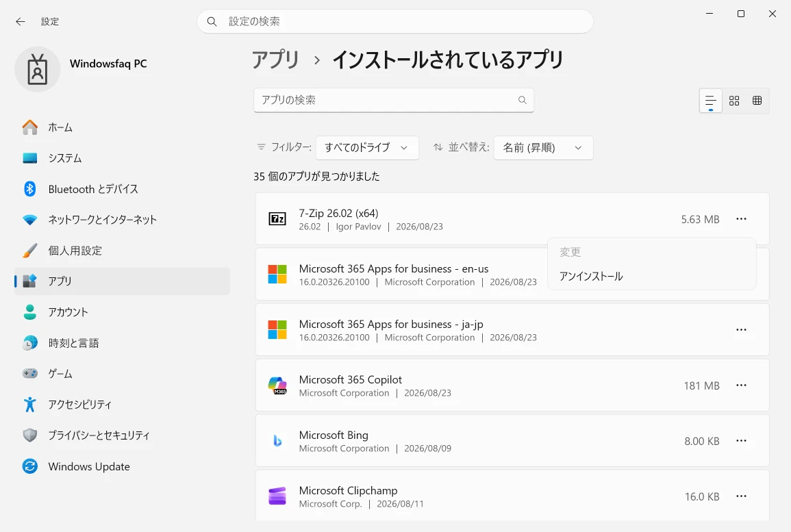The width and height of the screenshot is (791, 532).
Task: Click inside the アプリの検索 field
Action: coord(394,101)
